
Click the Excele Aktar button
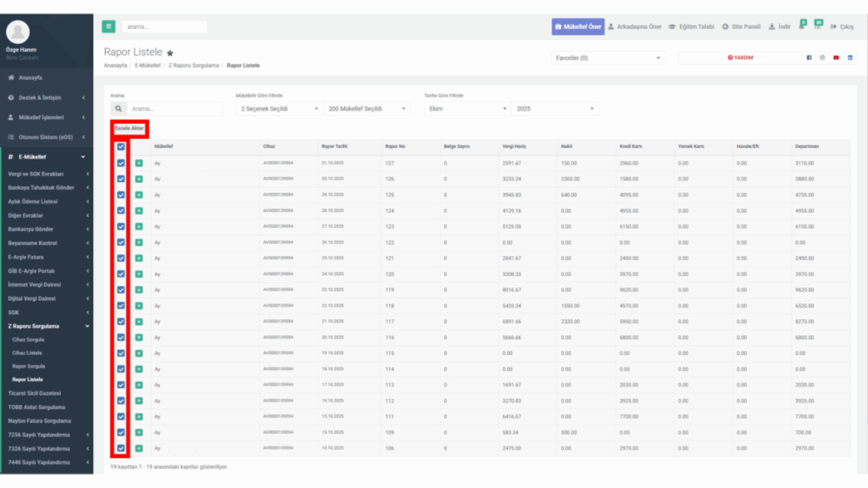coord(129,129)
